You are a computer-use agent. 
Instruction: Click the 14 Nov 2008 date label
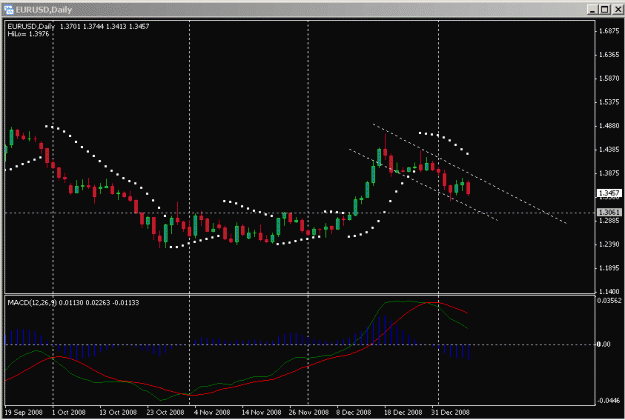coord(261,412)
